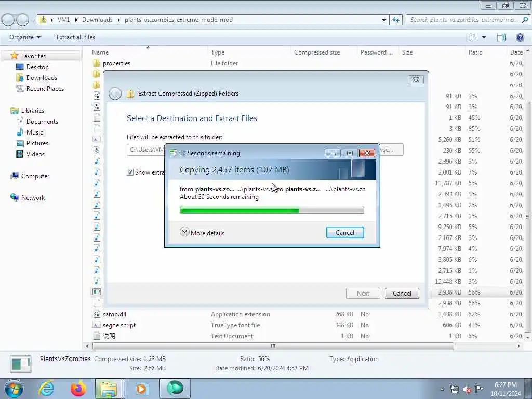
Task: Click Extract all files in toolbar
Action: click(76, 37)
